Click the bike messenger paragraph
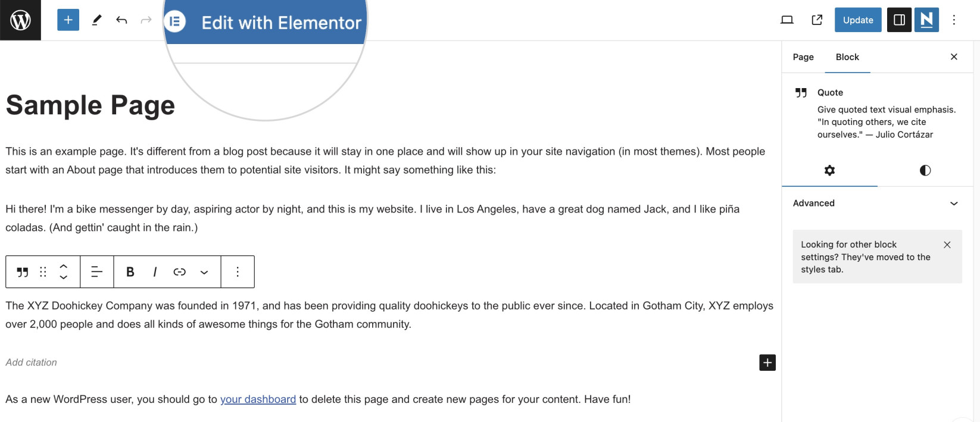 point(373,218)
